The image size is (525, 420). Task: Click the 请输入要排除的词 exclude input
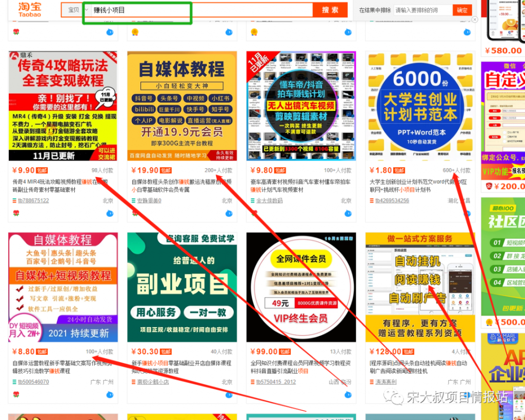tap(423, 10)
